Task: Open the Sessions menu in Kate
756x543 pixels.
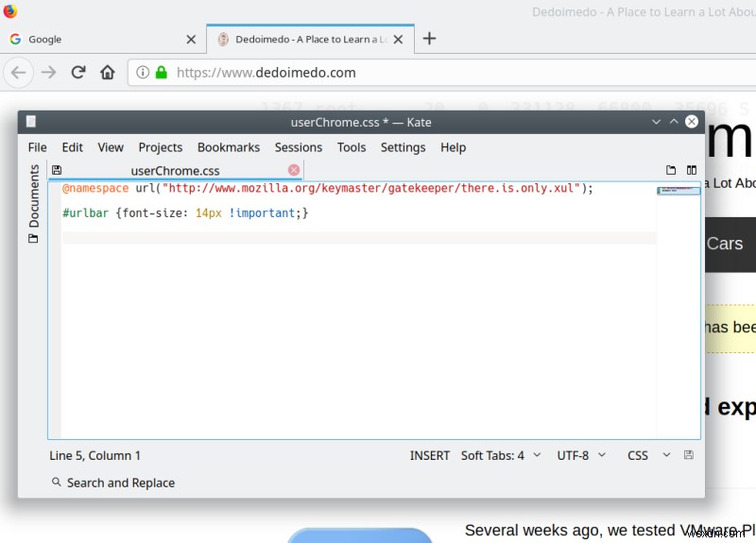Action: click(x=299, y=147)
